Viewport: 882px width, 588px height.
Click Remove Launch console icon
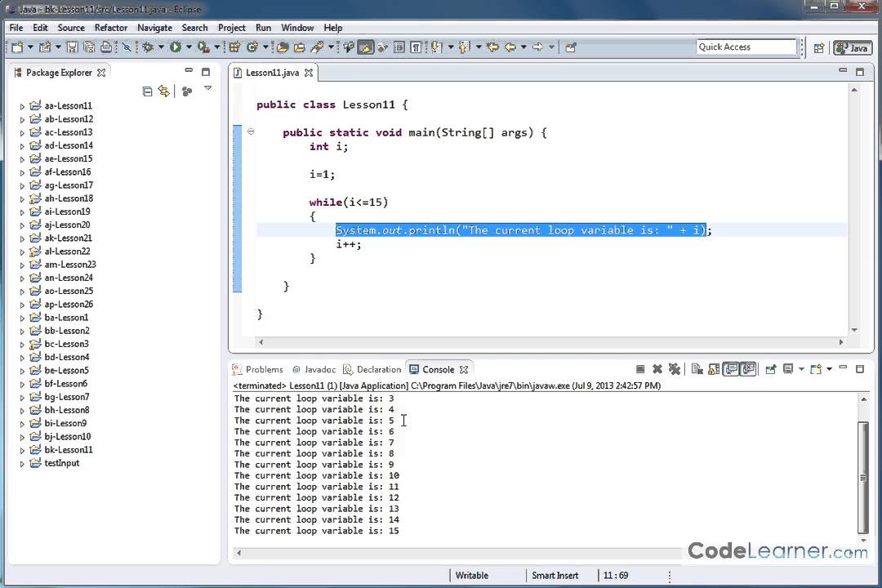(x=657, y=369)
